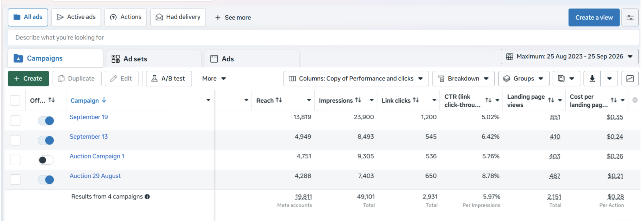Viewport: 644px width, 221px height.
Task: Turn on Auction Campaign 1 switch
Action: click(46, 160)
